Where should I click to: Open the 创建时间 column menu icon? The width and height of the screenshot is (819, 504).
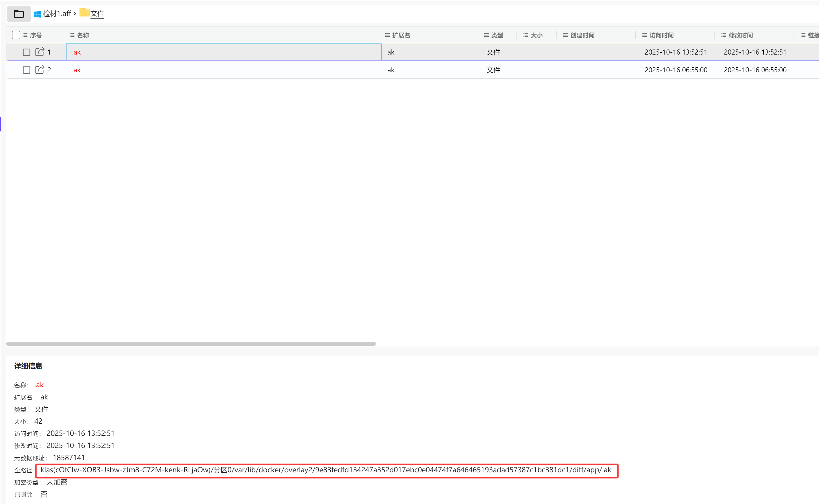point(565,35)
